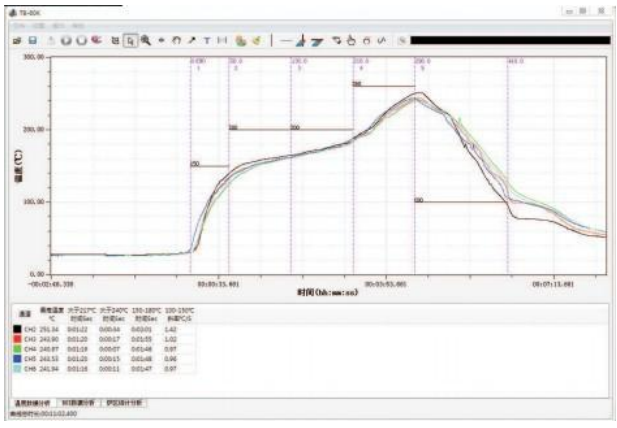Activate the highlighted pointer selection tool
This screenshot has width=617, height=428.
click(131, 41)
